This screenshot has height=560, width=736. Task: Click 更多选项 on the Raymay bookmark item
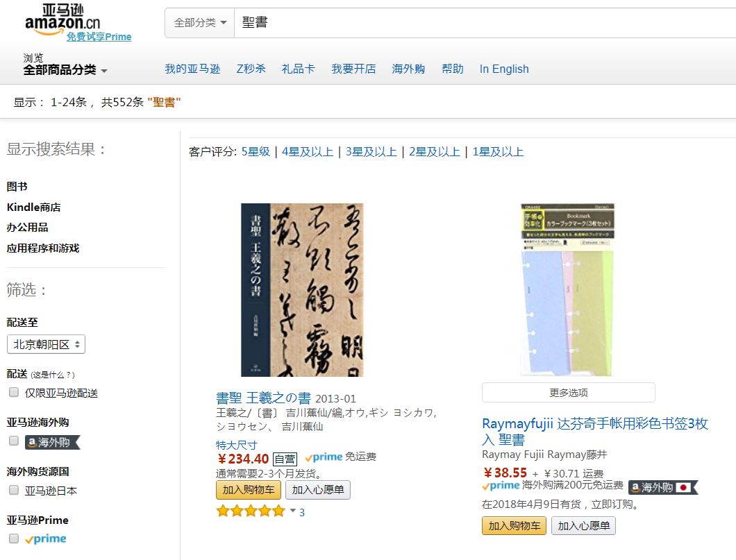click(x=569, y=393)
